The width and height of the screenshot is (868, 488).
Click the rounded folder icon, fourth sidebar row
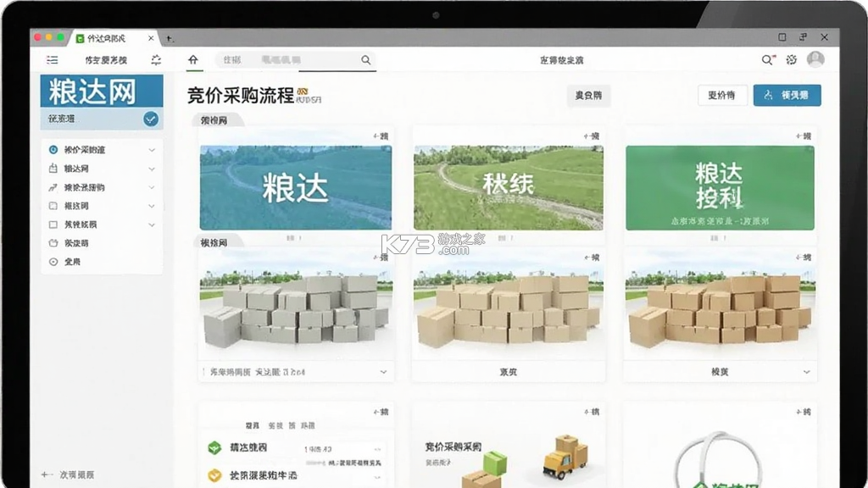point(53,206)
